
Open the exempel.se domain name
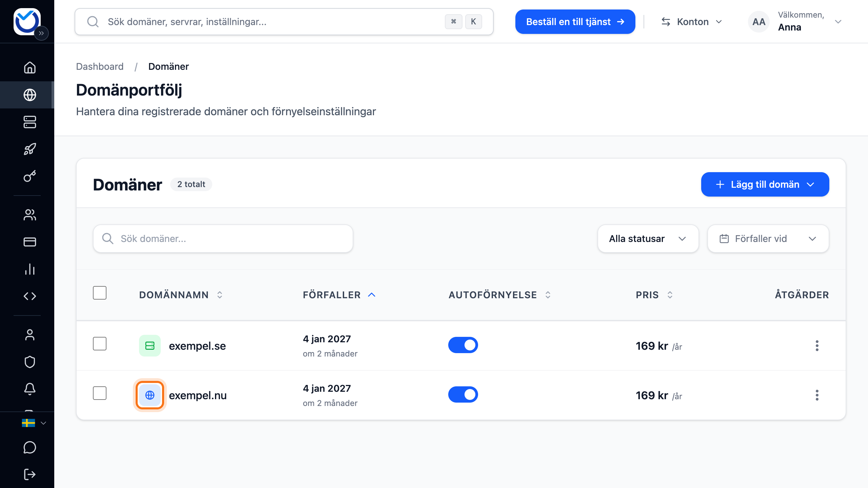[197, 346]
